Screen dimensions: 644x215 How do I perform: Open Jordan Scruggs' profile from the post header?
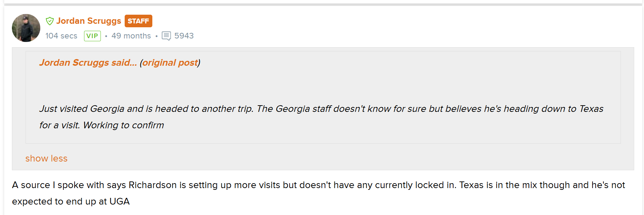pyautogui.click(x=89, y=21)
